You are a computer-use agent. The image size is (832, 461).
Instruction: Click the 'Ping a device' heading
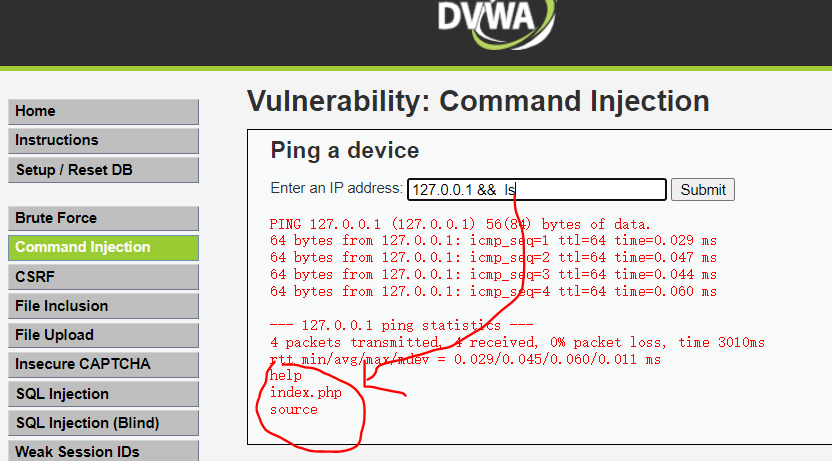345,151
